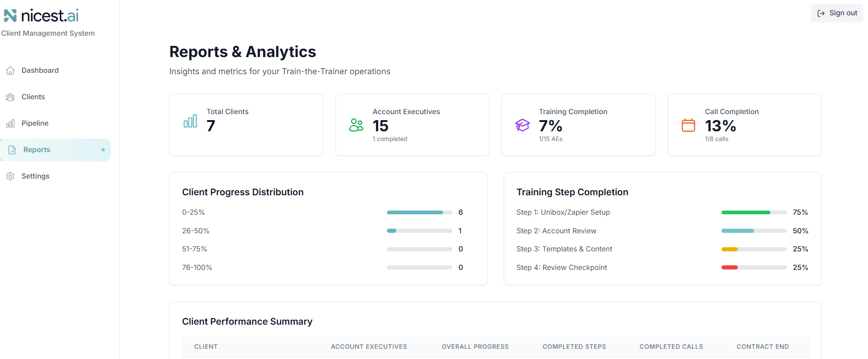Click the 76-100% progress bar
This screenshot has height=359, width=868.
point(419,268)
